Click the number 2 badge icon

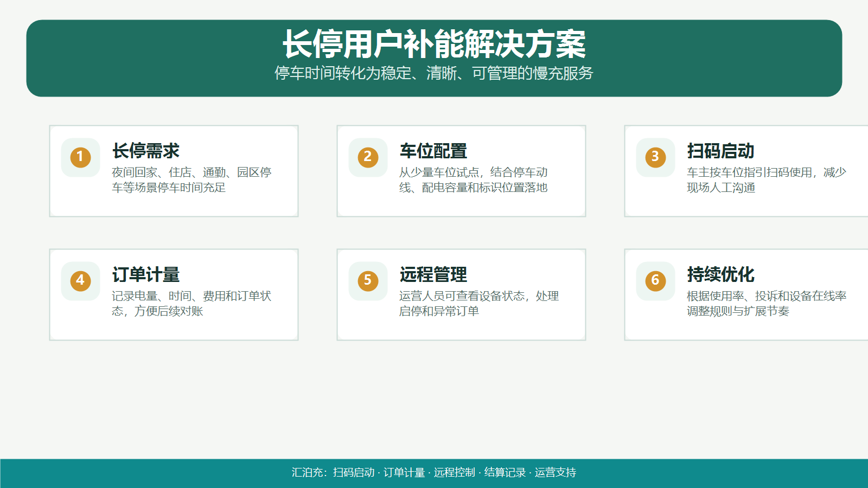point(368,157)
